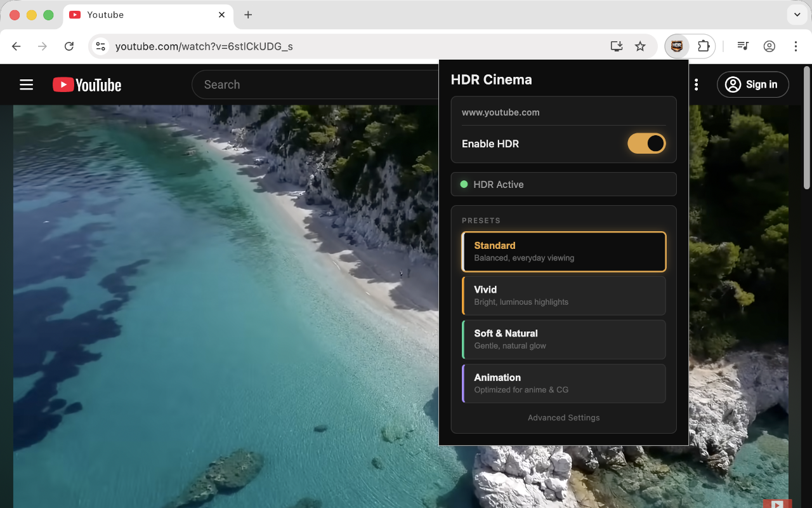View site information icon in address bar
The height and width of the screenshot is (508, 812).
(100, 46)
